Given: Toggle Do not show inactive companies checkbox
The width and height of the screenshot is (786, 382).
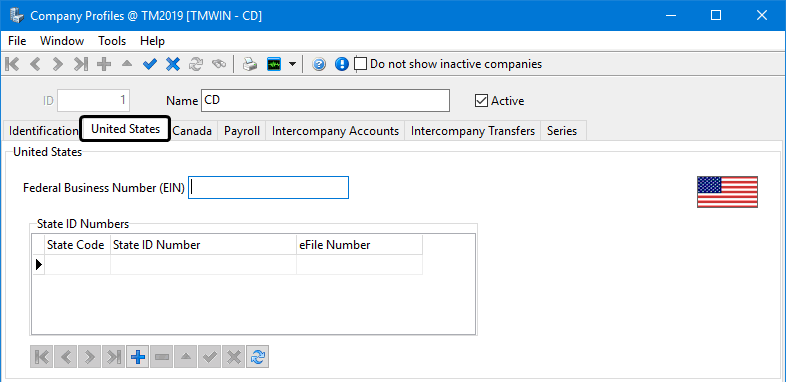Looking at the screenshot, I should (361, 64).
